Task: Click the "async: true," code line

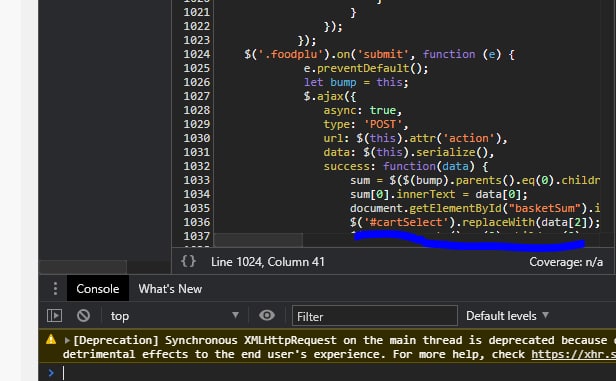Action: point(363,110)
